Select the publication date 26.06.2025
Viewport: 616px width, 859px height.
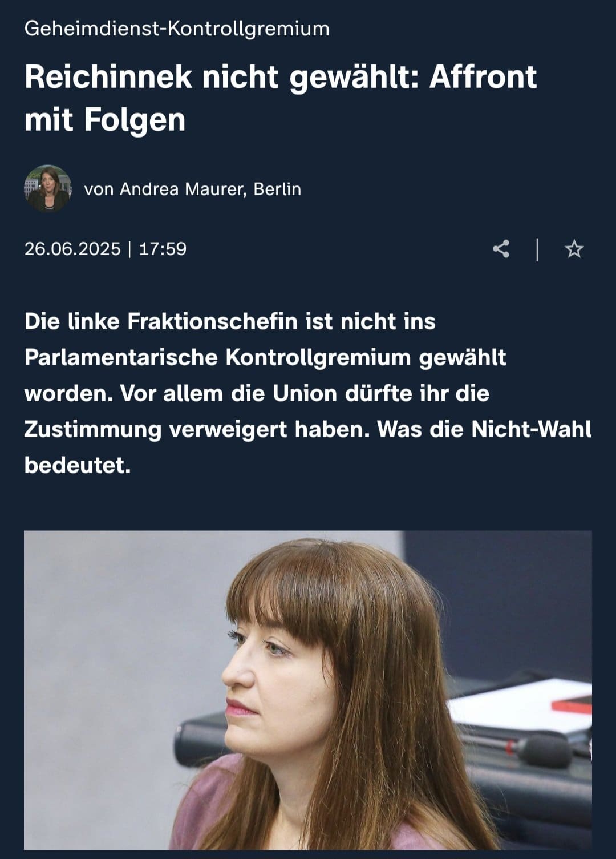[x=72, y=249]
